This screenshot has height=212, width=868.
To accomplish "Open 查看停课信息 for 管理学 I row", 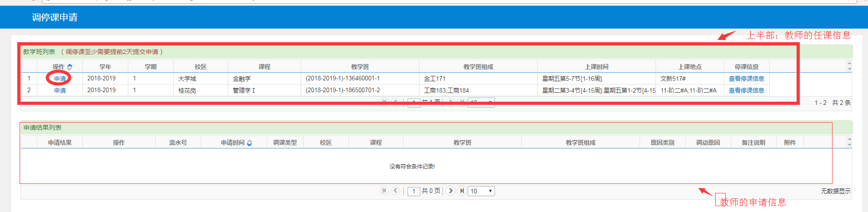I will click(746, 90).
